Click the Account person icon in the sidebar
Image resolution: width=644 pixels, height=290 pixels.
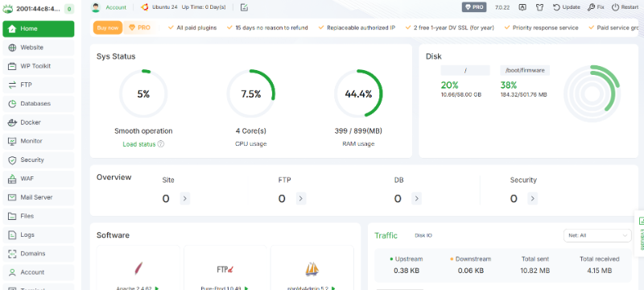click(12, 272)
